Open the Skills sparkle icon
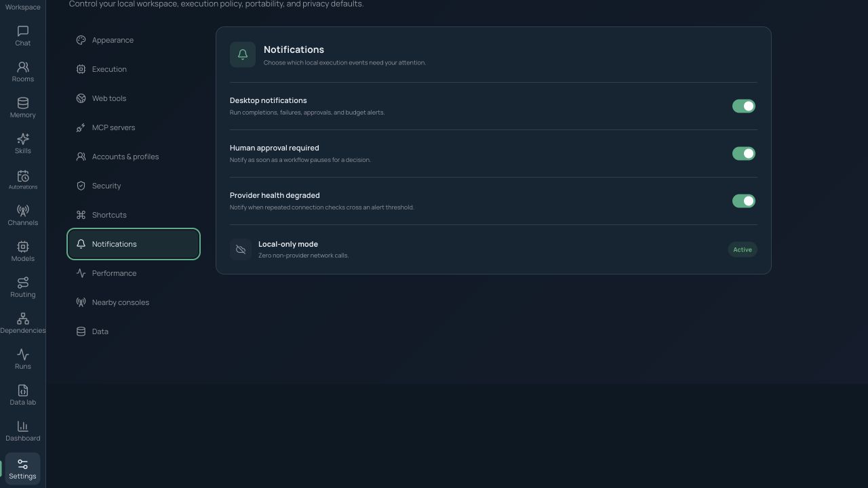The image size is (868, 488). pyautogui.click(x=23, y=139)
